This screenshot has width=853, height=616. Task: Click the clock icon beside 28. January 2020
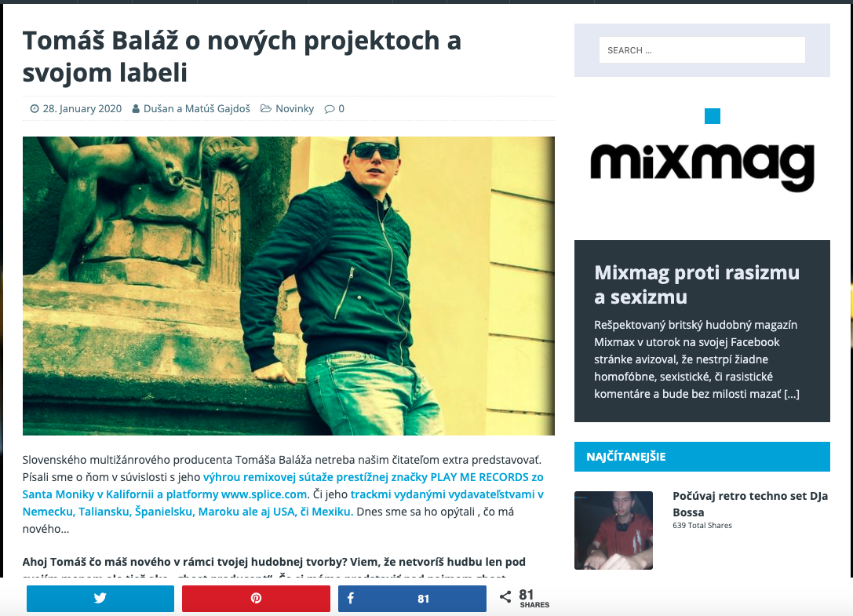[35, 109]
